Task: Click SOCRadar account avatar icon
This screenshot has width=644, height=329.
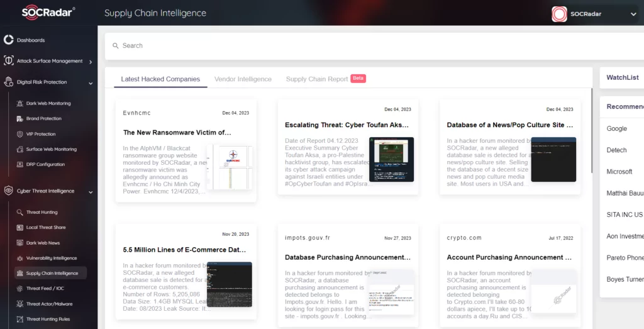Action: click(559, 14)
